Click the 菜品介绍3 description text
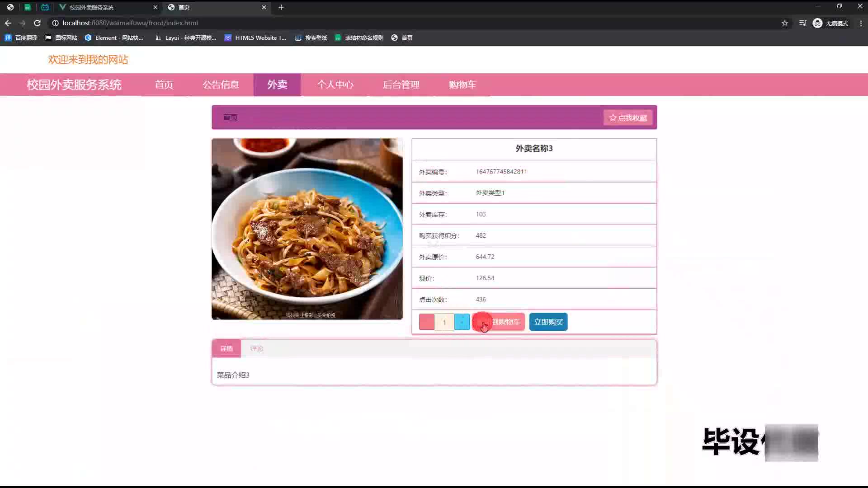The height and width of the screenshot is (488, 868). [233, 375]
